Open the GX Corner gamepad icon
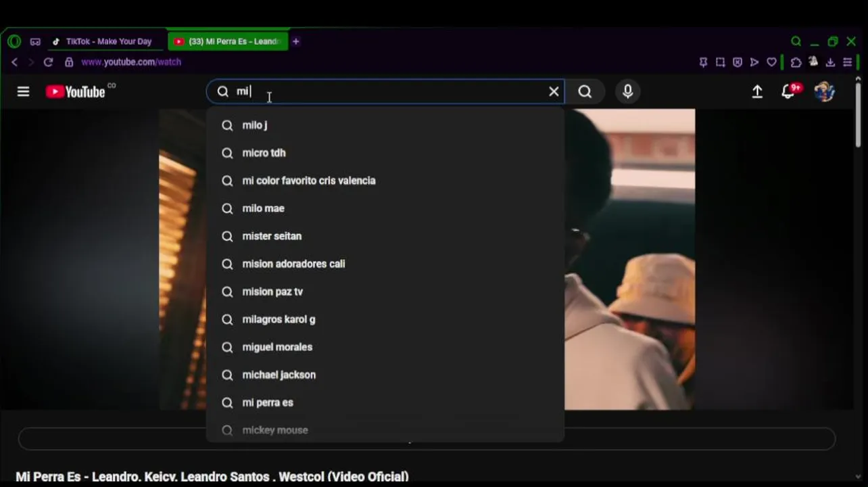The image size is (868, 487). click(x=35, y=41)
